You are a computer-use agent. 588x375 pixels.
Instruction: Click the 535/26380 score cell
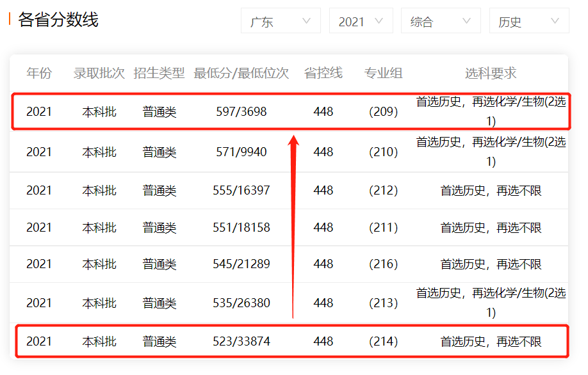click(241, 303)
